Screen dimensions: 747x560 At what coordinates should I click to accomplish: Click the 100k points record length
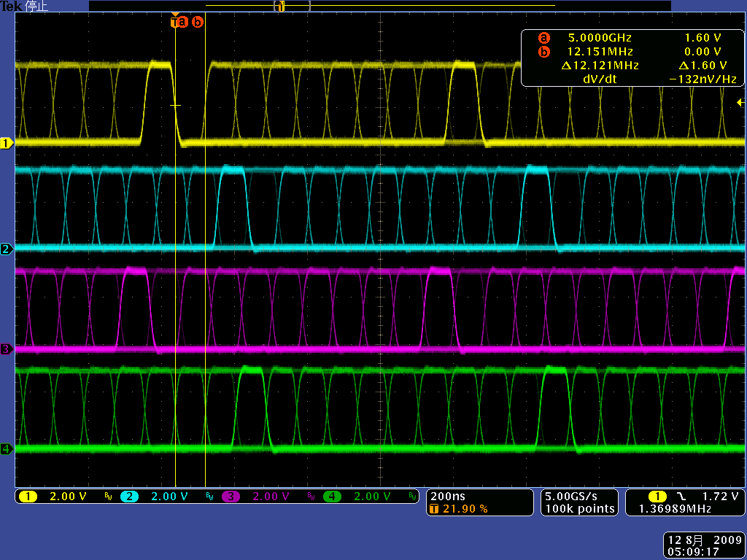pyautogui.click(x=580, y=509)
